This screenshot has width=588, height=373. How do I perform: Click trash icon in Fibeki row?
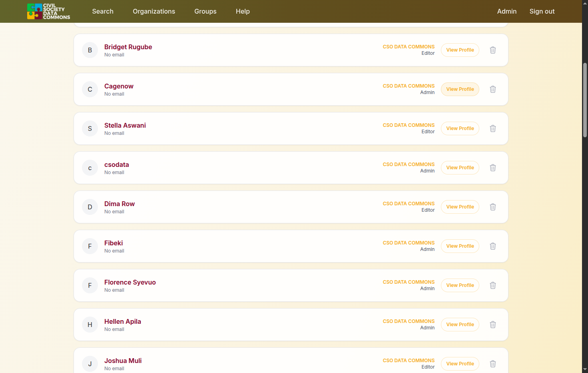tap(493, 246)
